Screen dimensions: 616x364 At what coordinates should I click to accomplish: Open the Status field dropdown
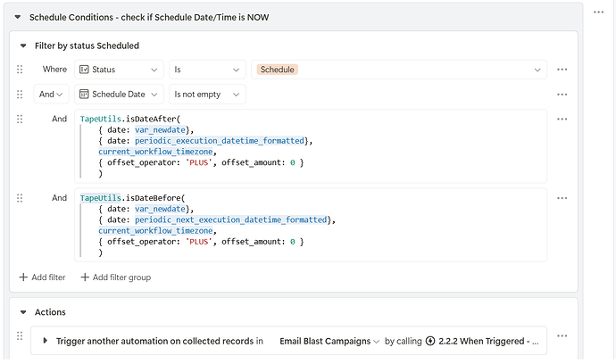click(119, 70)
